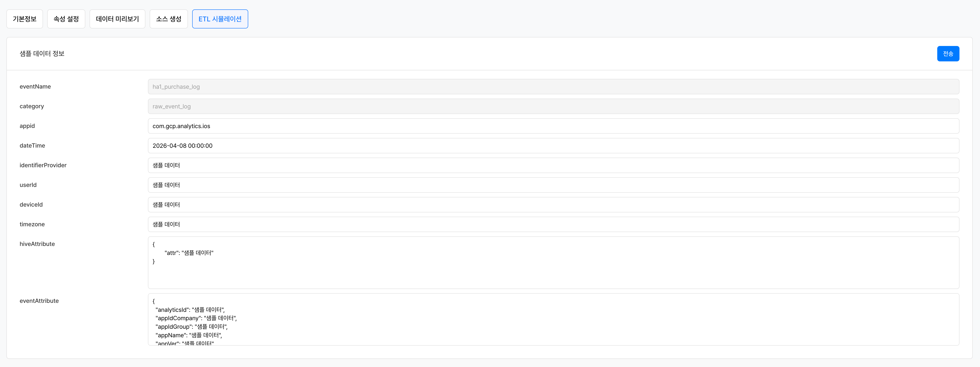Select the deviceId input field
Image resolution: width=980 pixels, height=367 pixels.
(553, 205)
